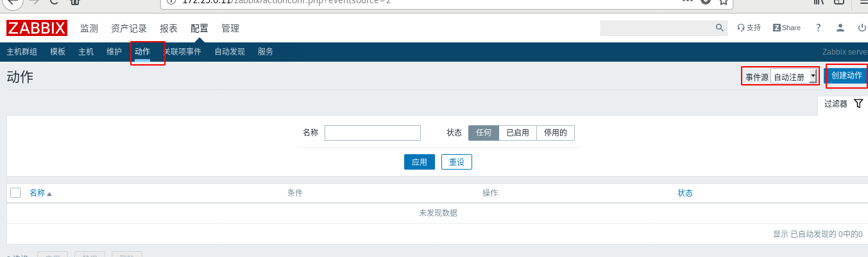Open the 配置 menu
This screenshot has height=257, width=868.
click(x=200, y=28)
